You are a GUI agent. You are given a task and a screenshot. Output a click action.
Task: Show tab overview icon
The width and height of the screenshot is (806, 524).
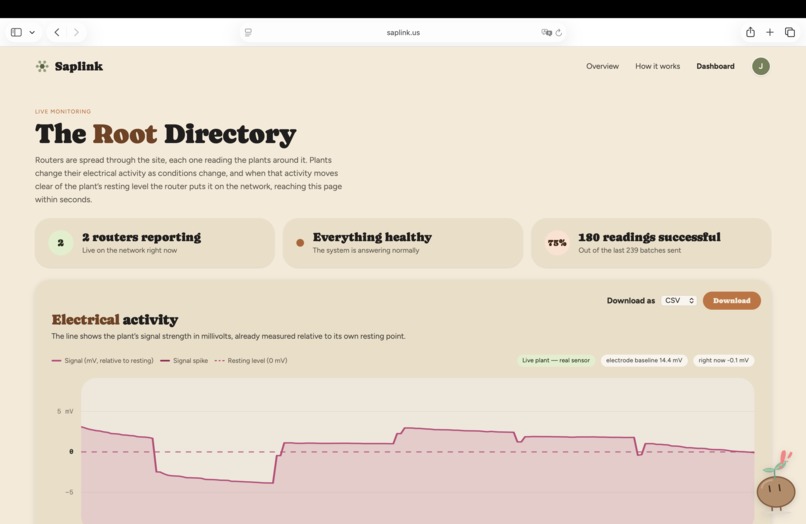click(x=790, y=32)
